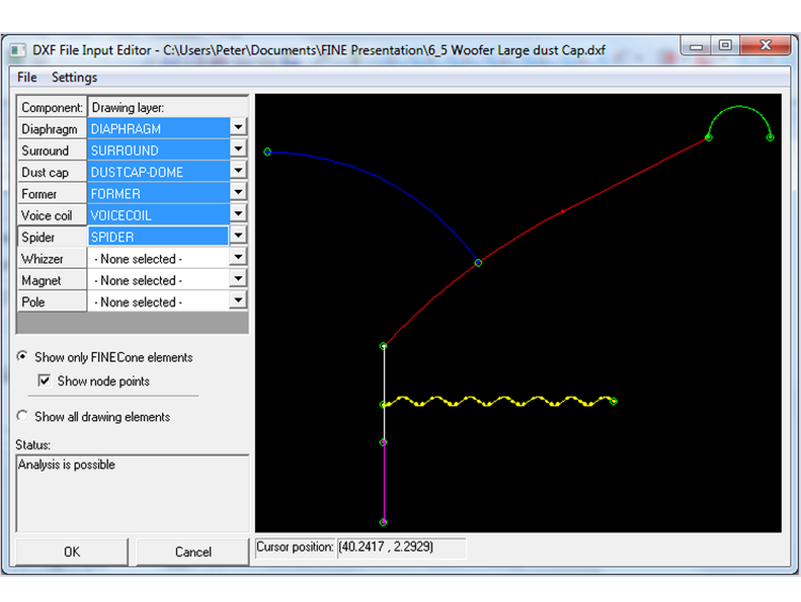Click the green surround arc in drawing

739,106
